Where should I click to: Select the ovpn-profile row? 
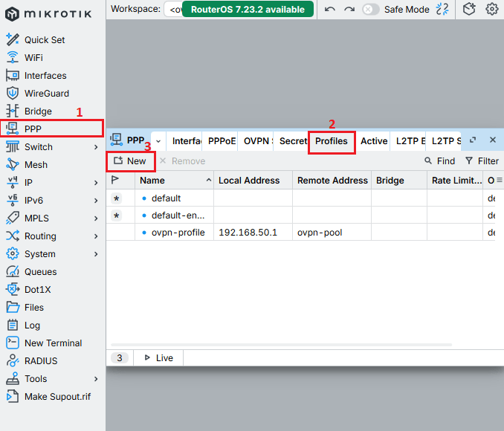pyautogui.click(x=300, y=232)
